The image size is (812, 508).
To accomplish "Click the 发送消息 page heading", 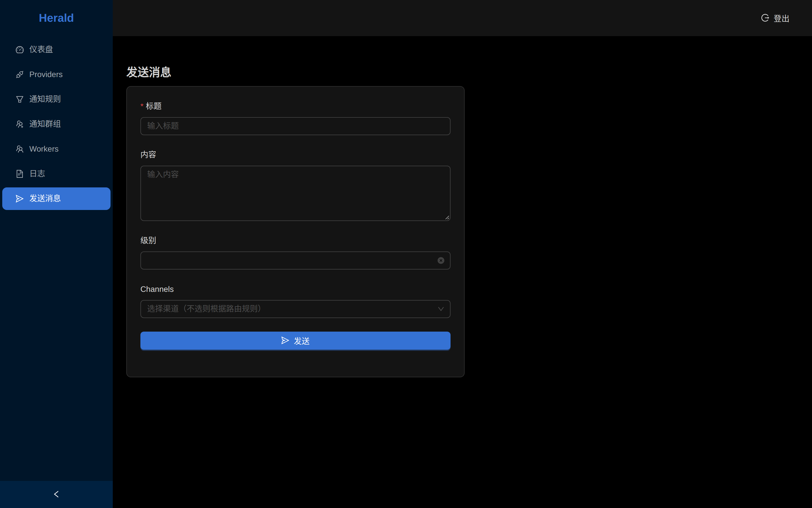I will pyautogui.click(x=149, y=72).
